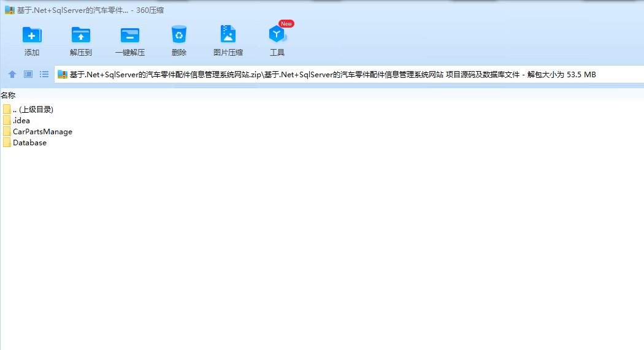Viewport: 644px width, 350px height.
Task: Select the parent directory folder icon
Action: (7, 109)
